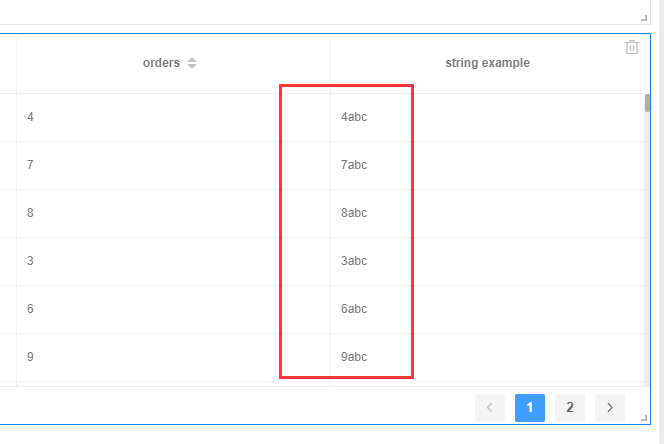Click orders cell with value 7
Screen dimensions: 664x444
31,165
